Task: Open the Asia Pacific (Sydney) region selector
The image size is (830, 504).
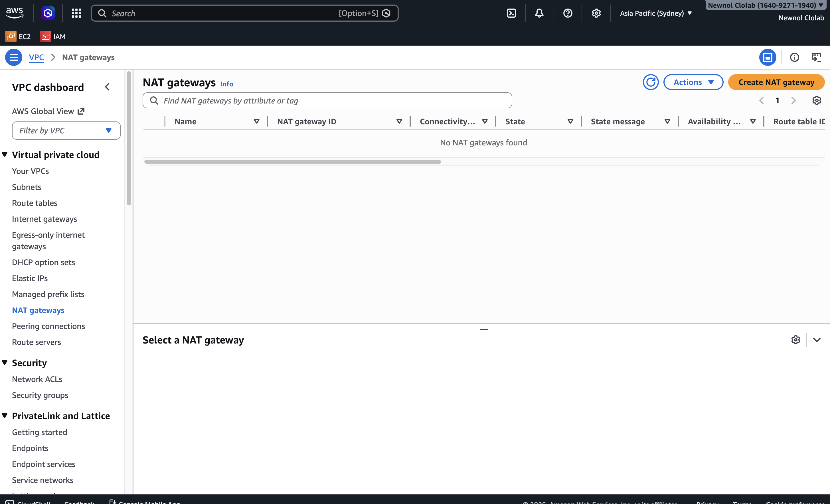Action: (655, 13)
